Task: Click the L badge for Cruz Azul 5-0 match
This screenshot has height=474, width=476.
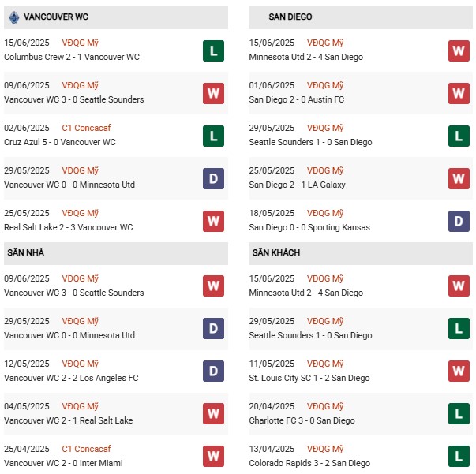Action: [213, 136]
